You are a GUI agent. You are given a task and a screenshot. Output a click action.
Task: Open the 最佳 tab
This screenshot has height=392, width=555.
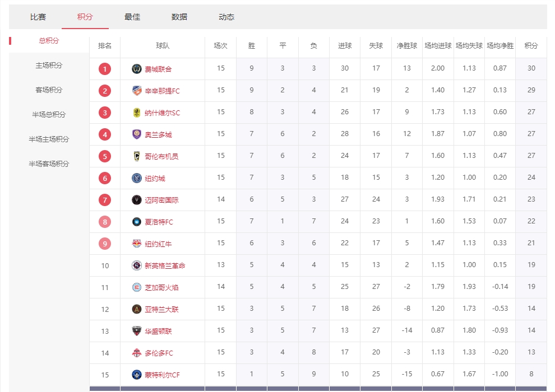coord(132,17)
